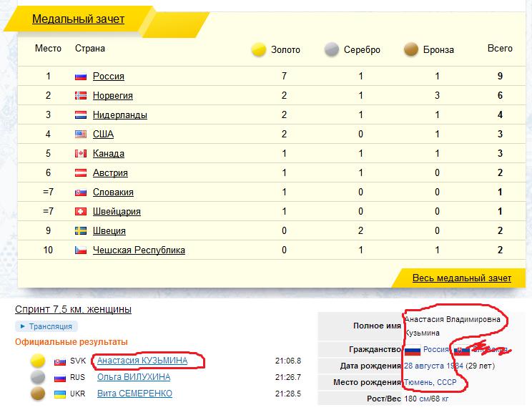Screen dimensions: 532x410
Task: Click the Страна column header
Action: point(90,48)
